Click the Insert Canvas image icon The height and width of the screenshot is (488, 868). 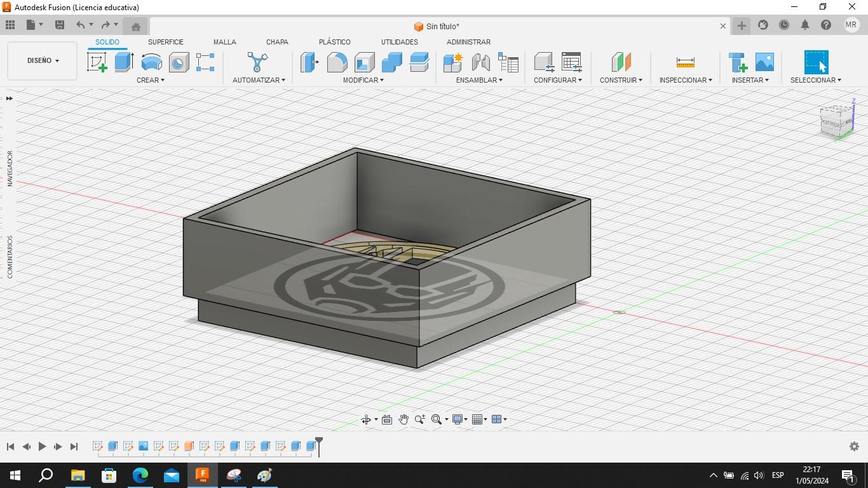click(x=764, y=62)
